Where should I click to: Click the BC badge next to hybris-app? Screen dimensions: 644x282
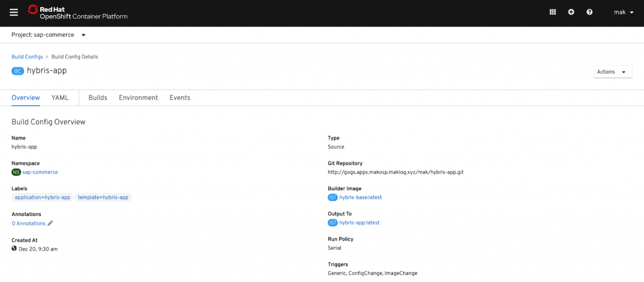pos(18,71)
